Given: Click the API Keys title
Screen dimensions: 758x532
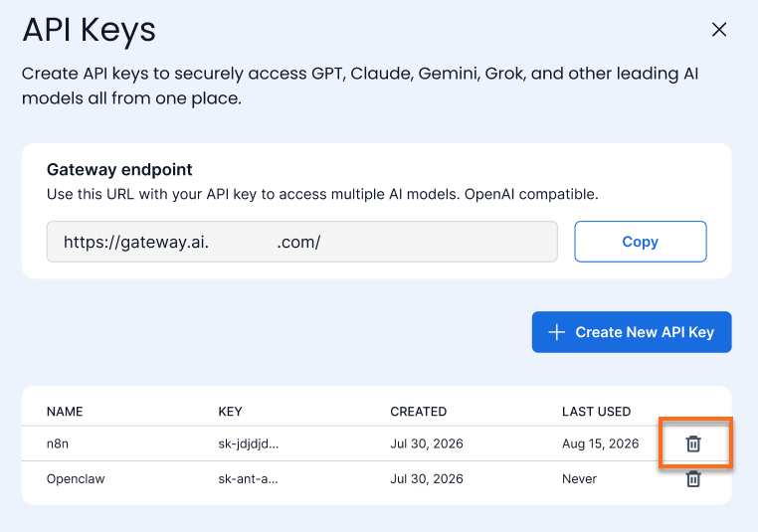Looking at the screenshot, I should pos(89,30).
